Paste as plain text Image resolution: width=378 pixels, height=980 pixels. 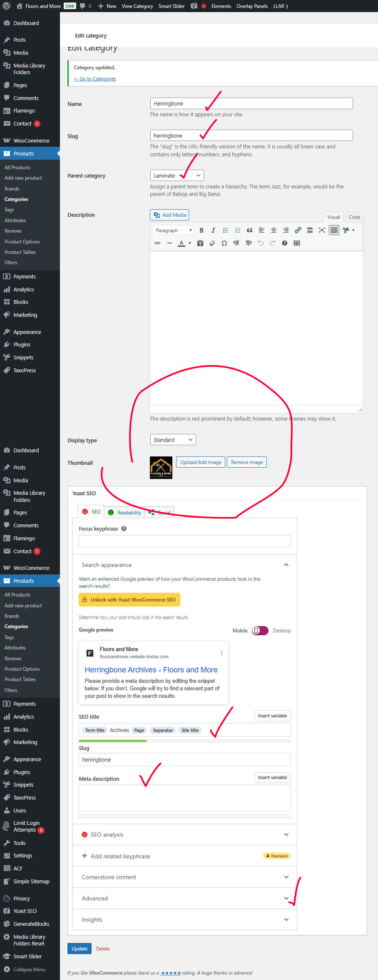pos(200,243)
